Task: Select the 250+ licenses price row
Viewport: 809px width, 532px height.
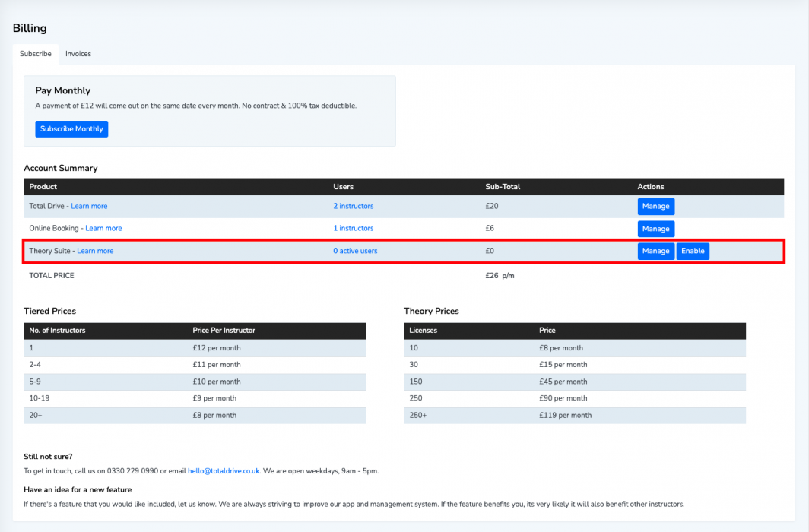Action: click(x=574, y=415)
